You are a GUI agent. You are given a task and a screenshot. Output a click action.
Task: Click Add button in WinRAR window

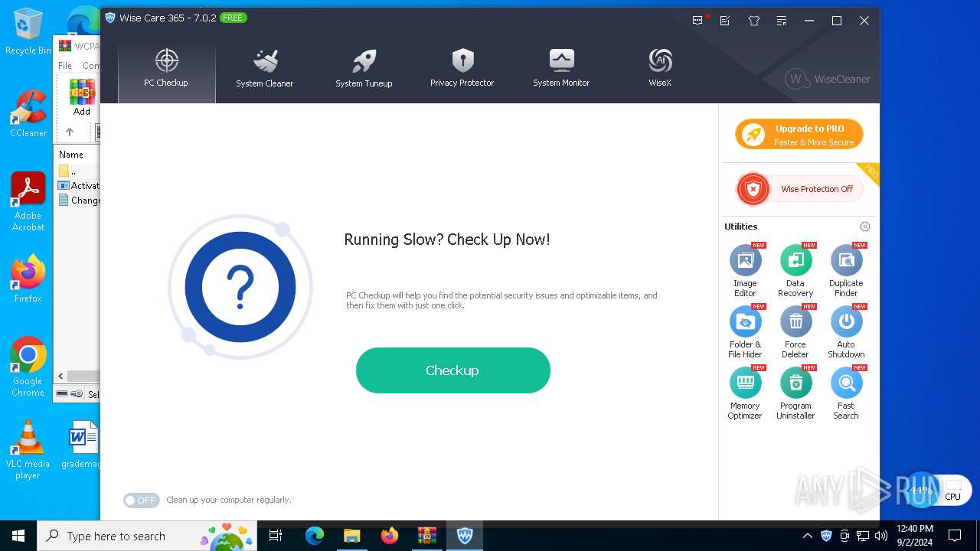(x=82, y=97)
